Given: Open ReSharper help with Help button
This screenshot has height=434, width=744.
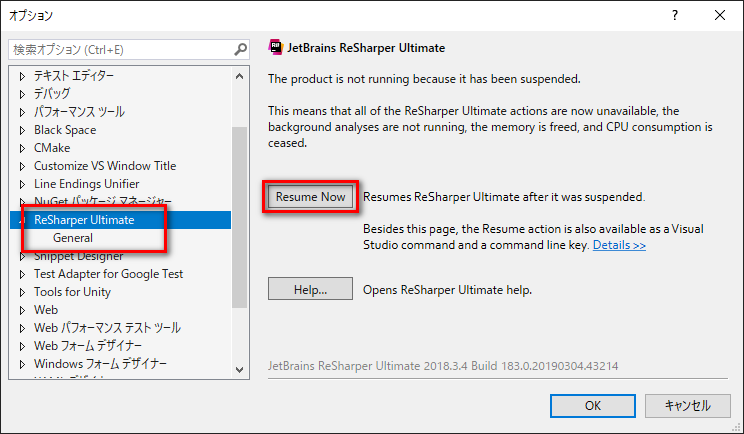Looking at the screenshot, I should click(310, 289).
